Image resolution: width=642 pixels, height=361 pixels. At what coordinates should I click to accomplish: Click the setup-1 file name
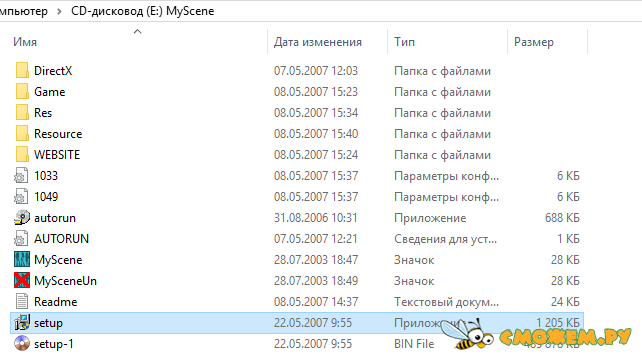click(54, 344)
